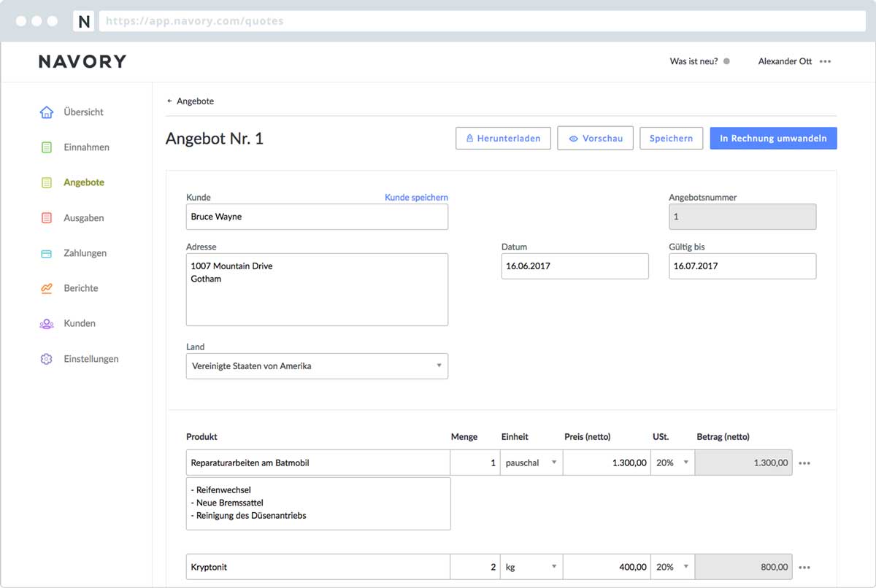The width and height of the screenshot is (876, 588).
Task: Open options menu for Reparaturarbeiten row
Action: [x=804, y=462]
